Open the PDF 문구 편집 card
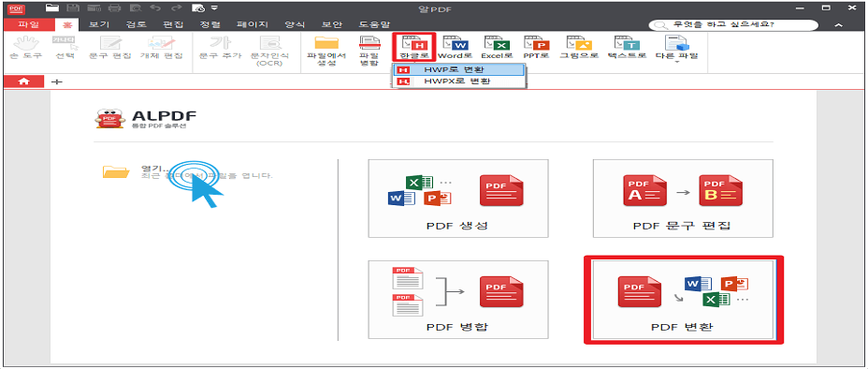 (683, 199)
